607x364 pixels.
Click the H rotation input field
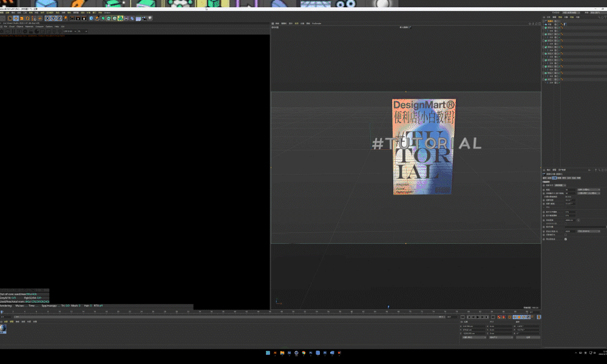coord(528,326)
